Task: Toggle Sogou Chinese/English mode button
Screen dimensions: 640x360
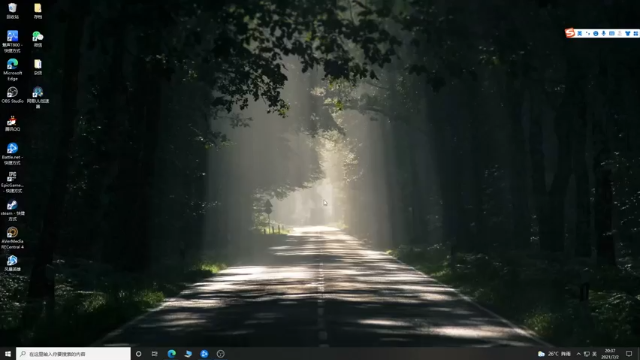Action: point(580,33)
